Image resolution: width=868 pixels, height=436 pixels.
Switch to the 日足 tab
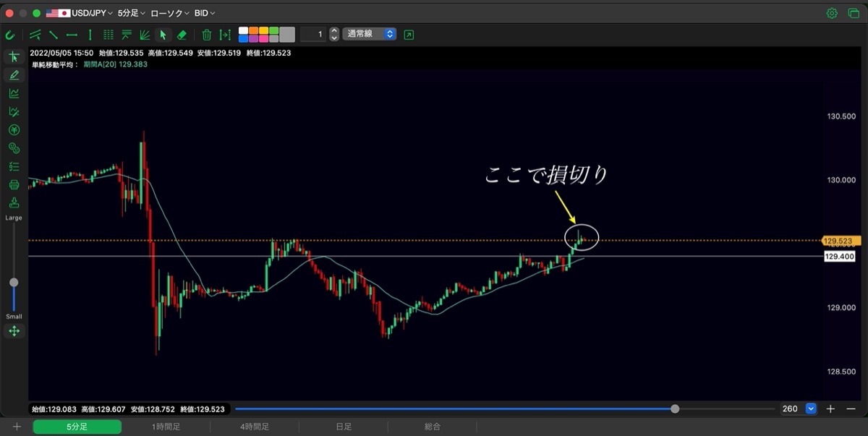pos(344,427)
